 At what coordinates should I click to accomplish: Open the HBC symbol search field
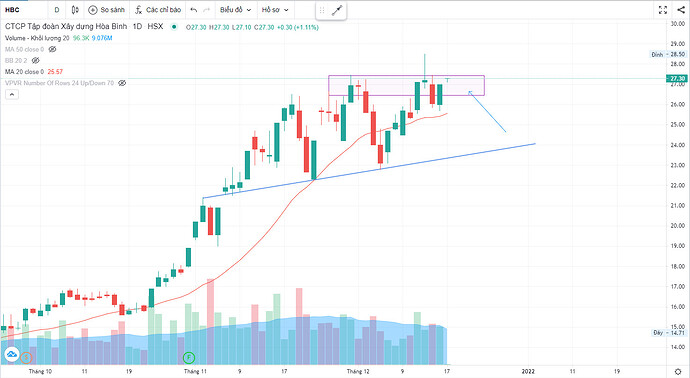point(12,10)
